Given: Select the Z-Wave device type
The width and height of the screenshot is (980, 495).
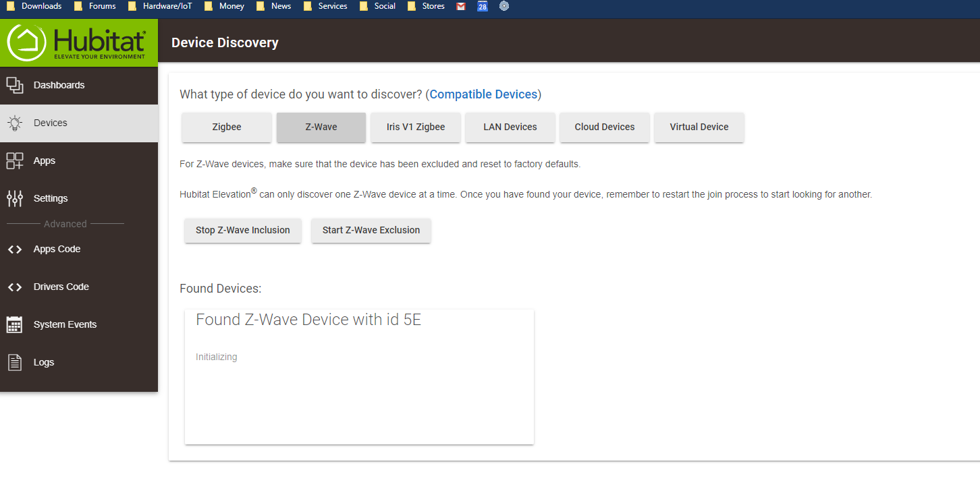Looking at the screenshot, I should click(321, 127).
